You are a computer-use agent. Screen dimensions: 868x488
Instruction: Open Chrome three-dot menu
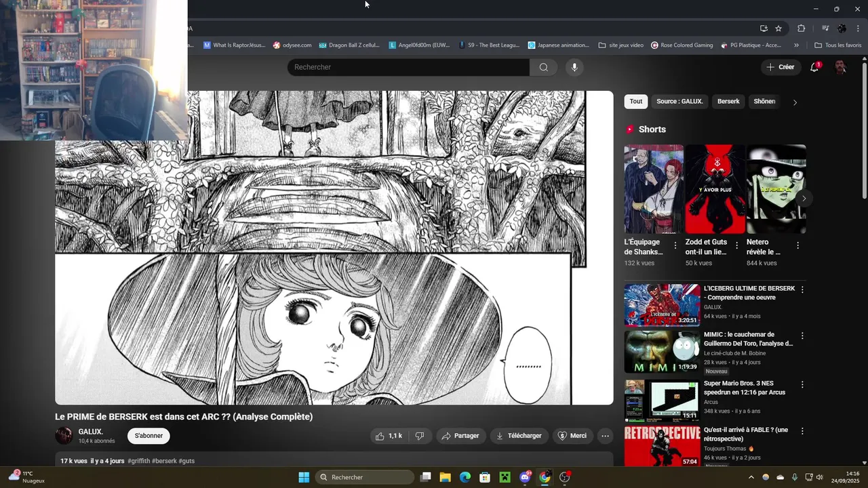(858, 28)
